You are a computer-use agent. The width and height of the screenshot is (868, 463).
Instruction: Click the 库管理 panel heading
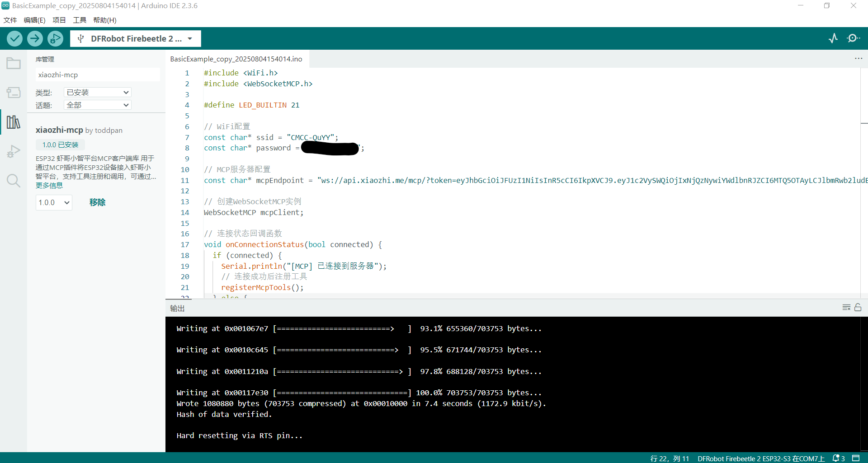(x=45, y=59)
